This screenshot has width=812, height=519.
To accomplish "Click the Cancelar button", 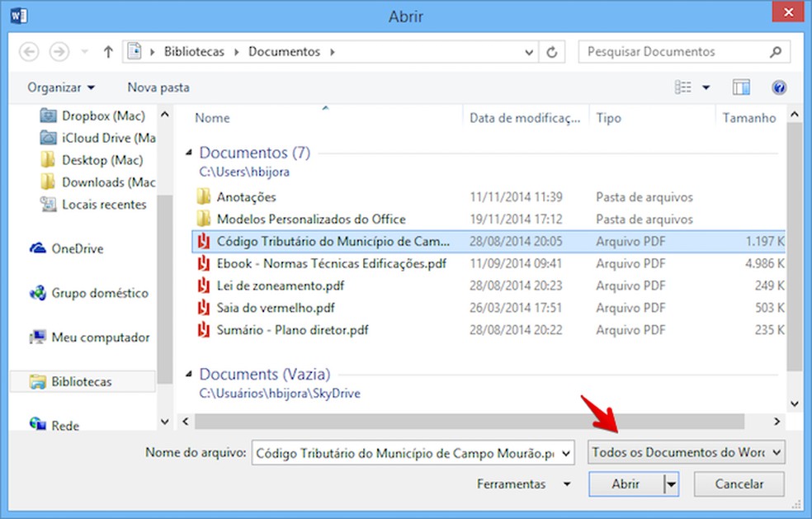I will pyautogui.click(x=739, y=484).
